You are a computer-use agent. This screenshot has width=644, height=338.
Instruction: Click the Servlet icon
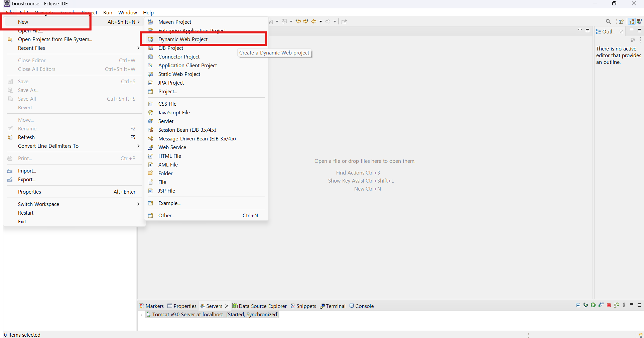pyautogui.click(x=151, y=121)
